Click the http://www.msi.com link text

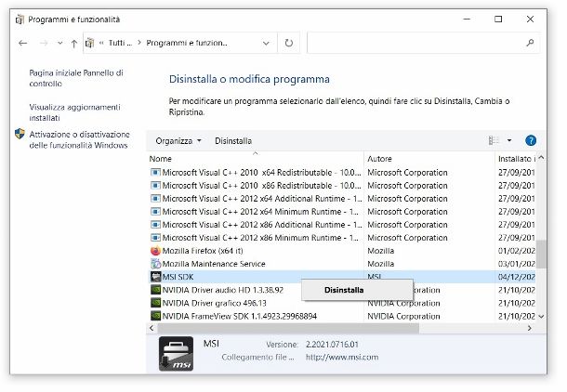tap(342, 358)
